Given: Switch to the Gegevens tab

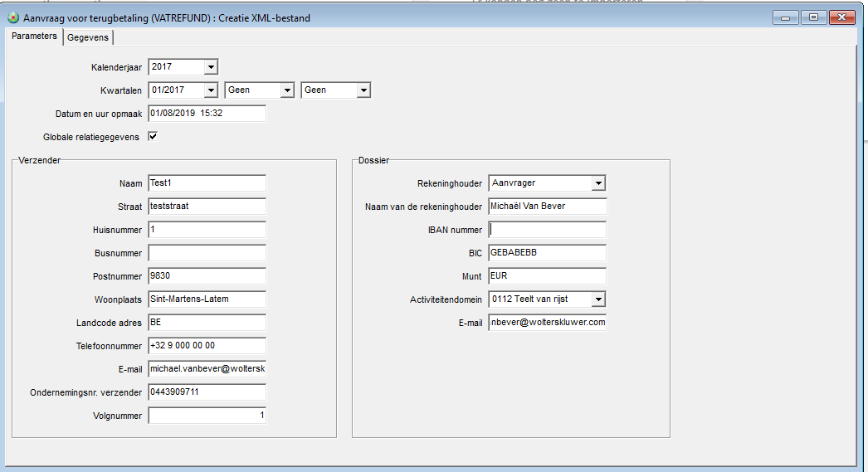Looking at the screenshot, I should point(88,37).
